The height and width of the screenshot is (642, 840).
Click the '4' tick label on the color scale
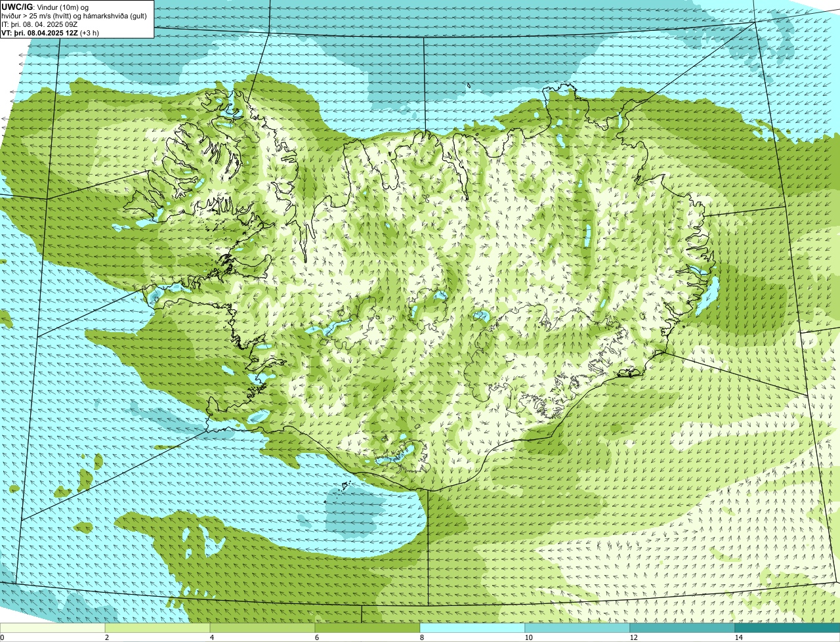212,637
